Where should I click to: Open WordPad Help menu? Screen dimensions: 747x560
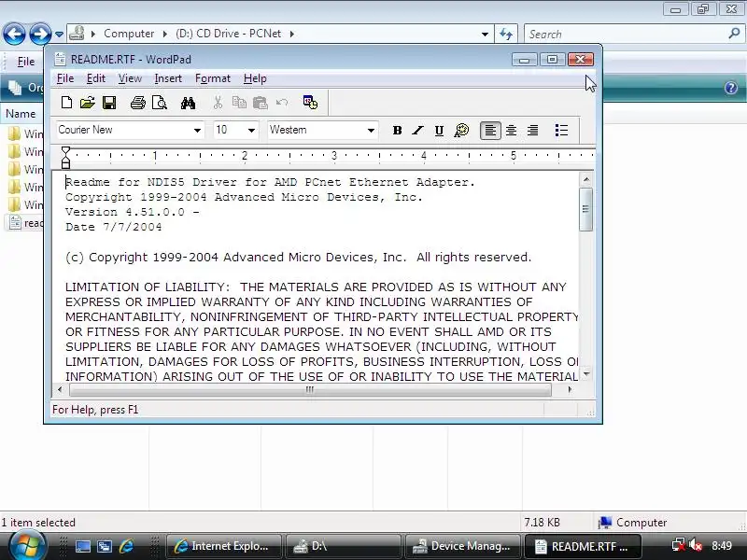(255, 78)
